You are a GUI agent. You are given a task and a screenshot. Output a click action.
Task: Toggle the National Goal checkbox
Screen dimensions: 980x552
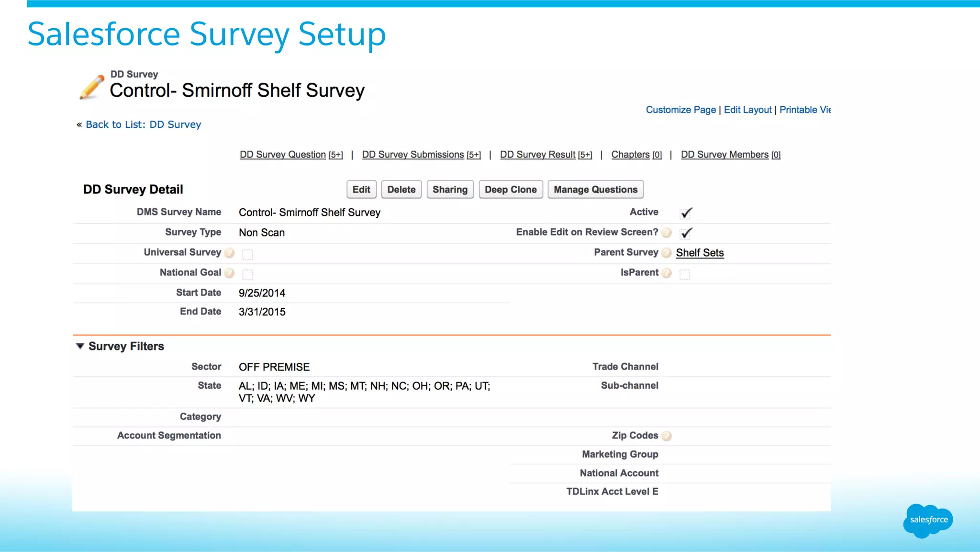click(247, 274)
